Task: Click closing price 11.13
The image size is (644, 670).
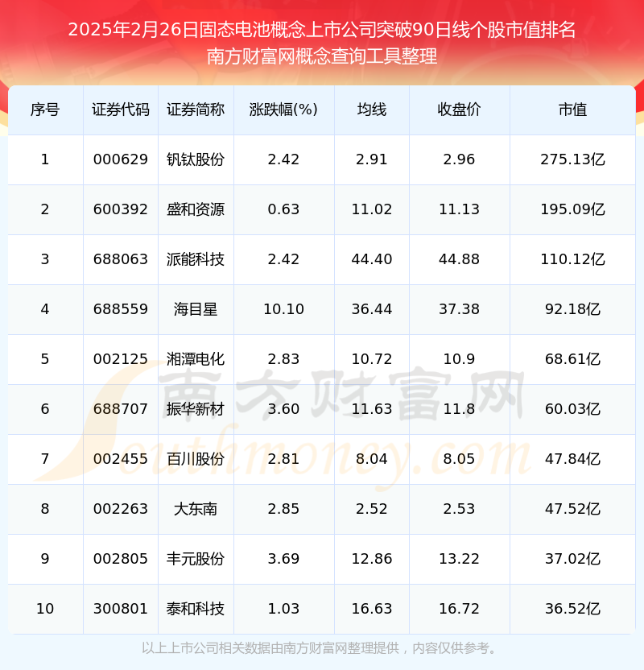Action: tap(459, 209)
